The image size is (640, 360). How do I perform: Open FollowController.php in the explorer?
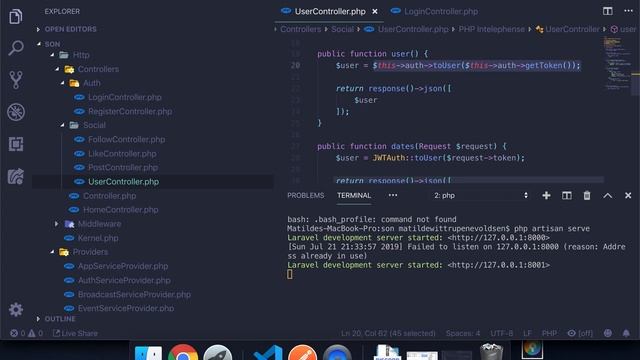pyautogui.click(x=127, y=139)
